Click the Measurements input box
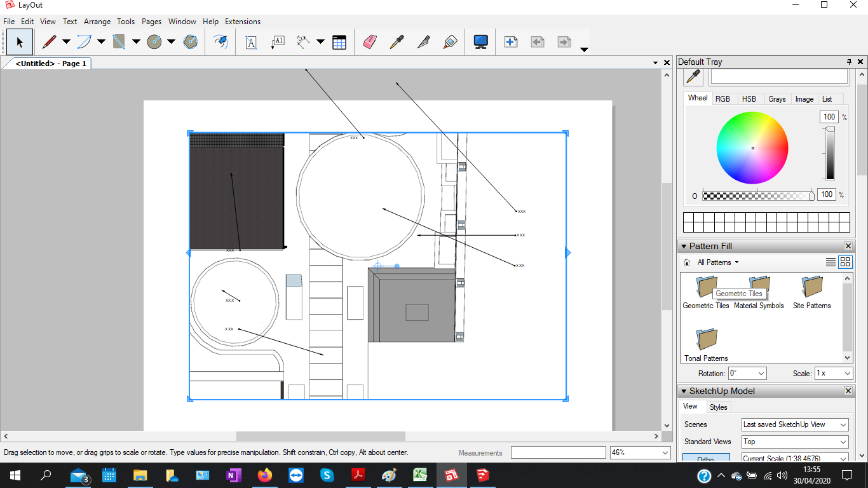 [x=558, y=452]
